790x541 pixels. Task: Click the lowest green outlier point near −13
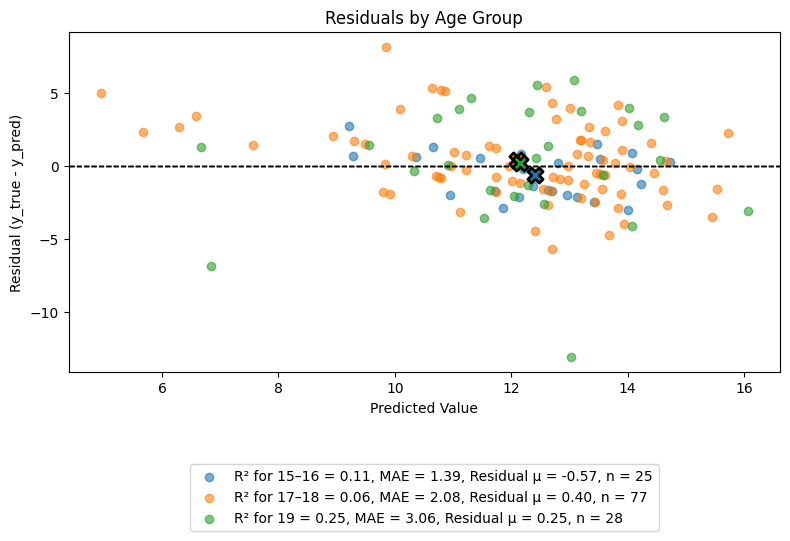571,357
